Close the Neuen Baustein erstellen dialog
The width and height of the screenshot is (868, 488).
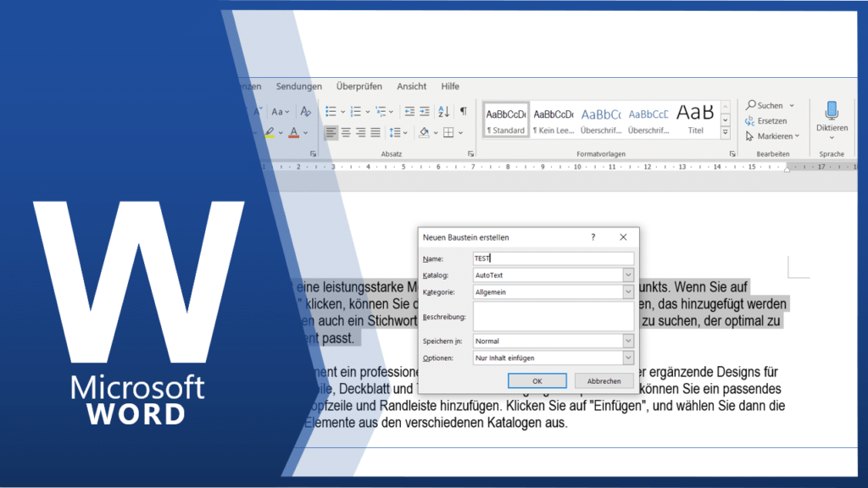623,237
